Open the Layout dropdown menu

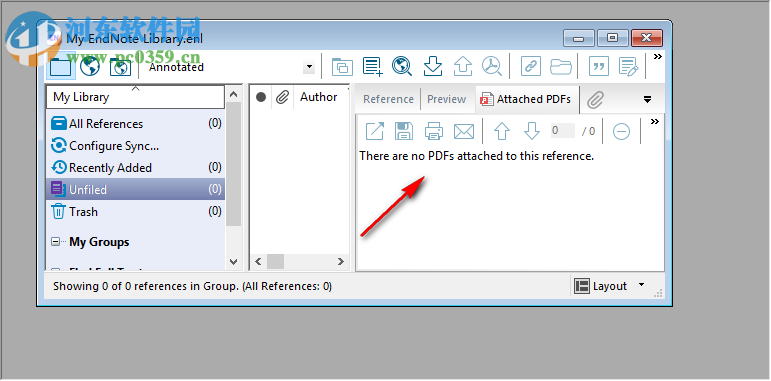click(x=610, y=286)
